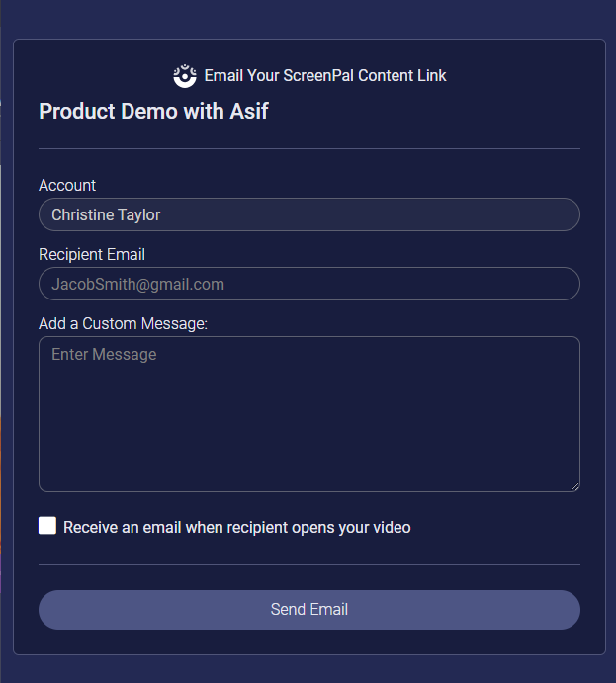This screenshot has height=683, width=616.
Task: Click the 'Product Demo with Asif' title
Action: point(153,111)
